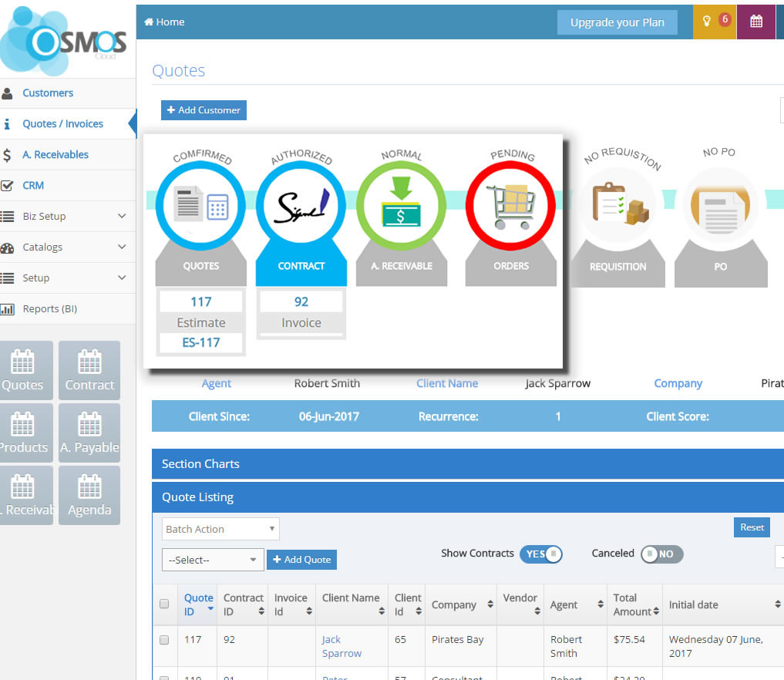Select the Authorized Contract signature icon

301,205
